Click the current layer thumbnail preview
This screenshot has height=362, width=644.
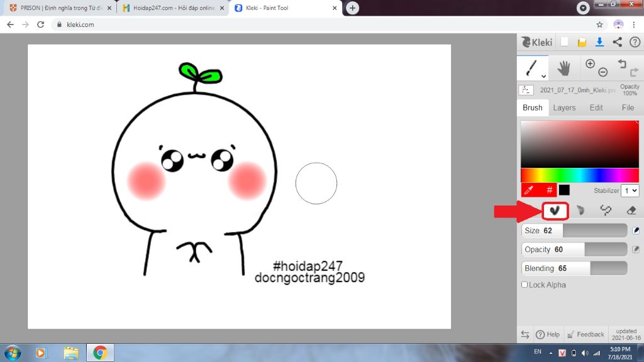click(x=526, y=90)
